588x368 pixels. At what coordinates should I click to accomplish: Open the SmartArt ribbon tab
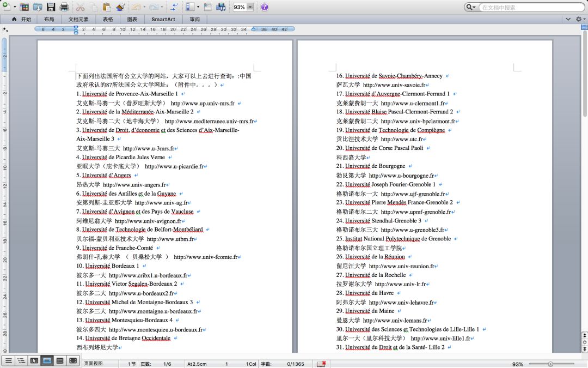(163, 19)
